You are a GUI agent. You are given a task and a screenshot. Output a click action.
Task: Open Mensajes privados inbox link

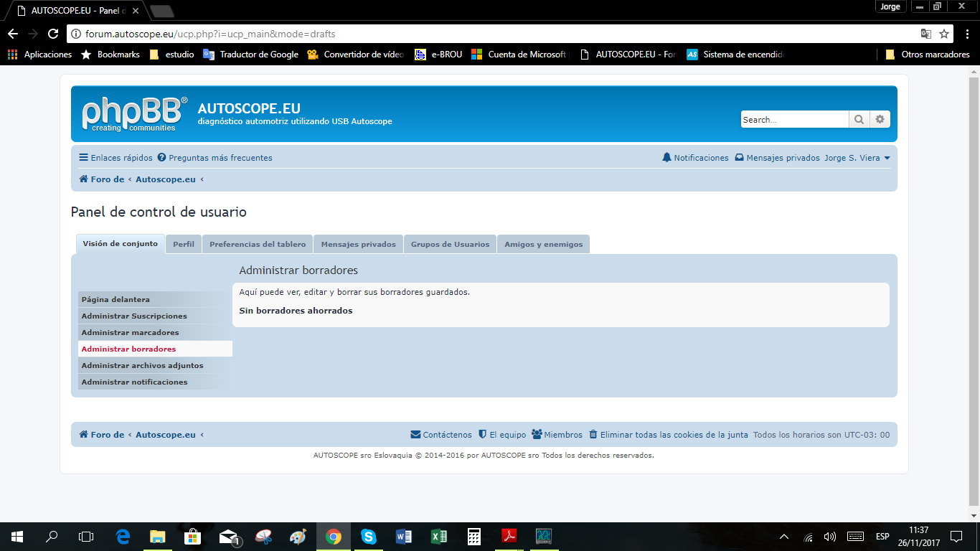(x=777, y=158)
